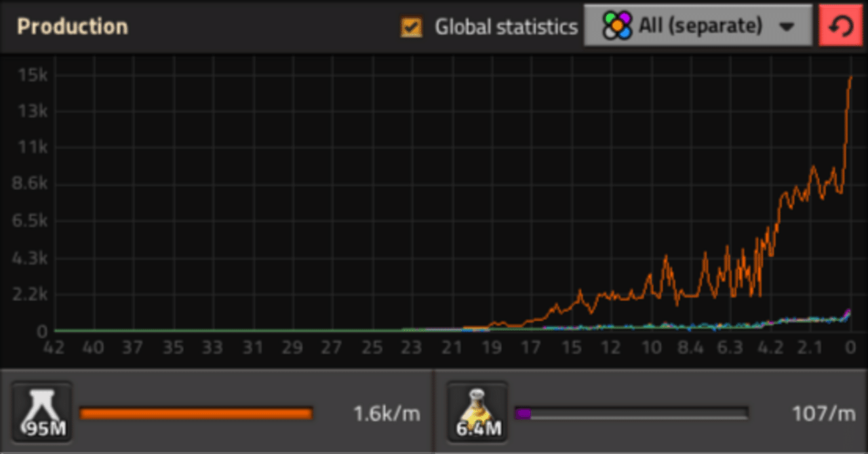Viewport: 868px width, 454px height.
Task: Click the downward chevron next to All (separate)
Action: (x=787, y=25)
